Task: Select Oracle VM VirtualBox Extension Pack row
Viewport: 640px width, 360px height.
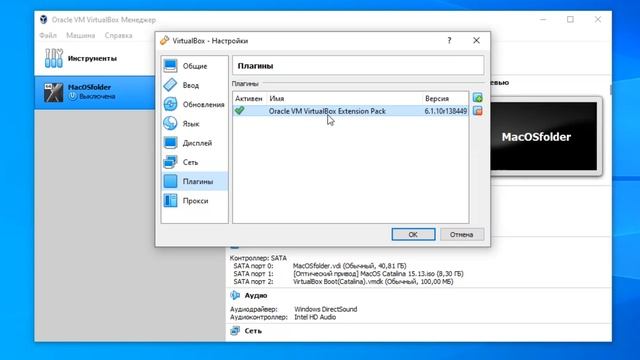Action: [351, 111]
